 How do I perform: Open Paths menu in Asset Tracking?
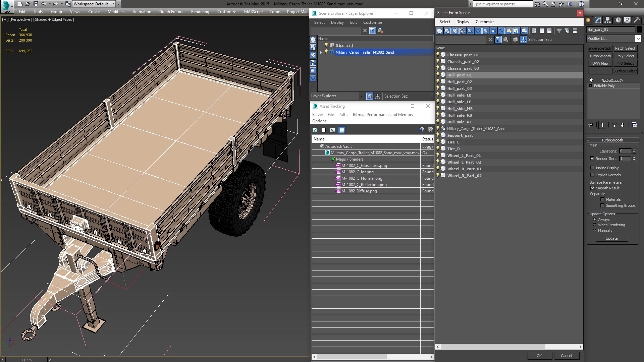pos(343,115)
